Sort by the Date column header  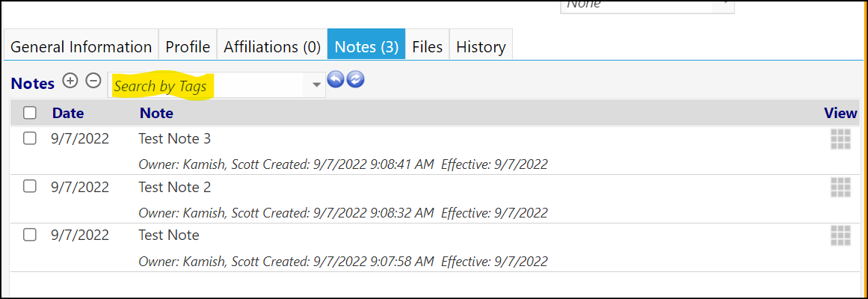68,113
